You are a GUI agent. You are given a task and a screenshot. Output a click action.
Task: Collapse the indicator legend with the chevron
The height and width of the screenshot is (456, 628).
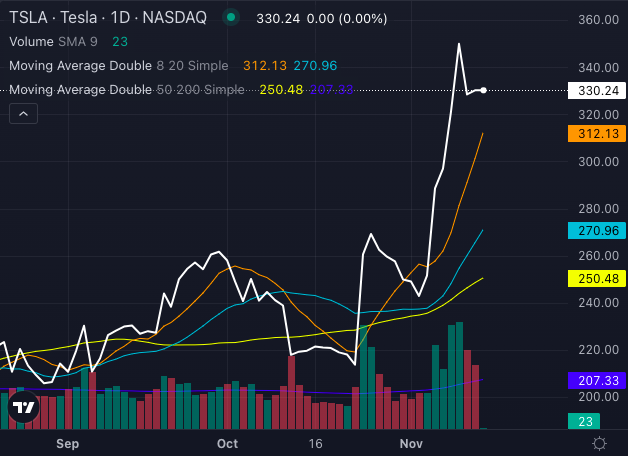(x=24, y=114)
